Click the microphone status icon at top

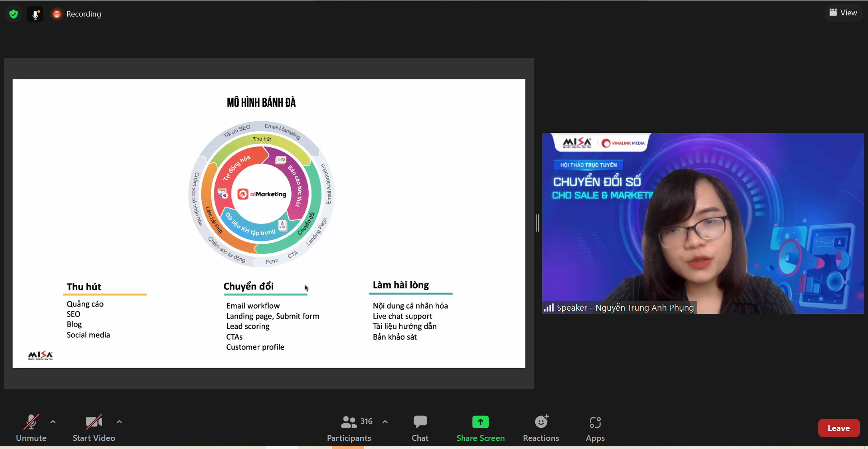point(35,14)
